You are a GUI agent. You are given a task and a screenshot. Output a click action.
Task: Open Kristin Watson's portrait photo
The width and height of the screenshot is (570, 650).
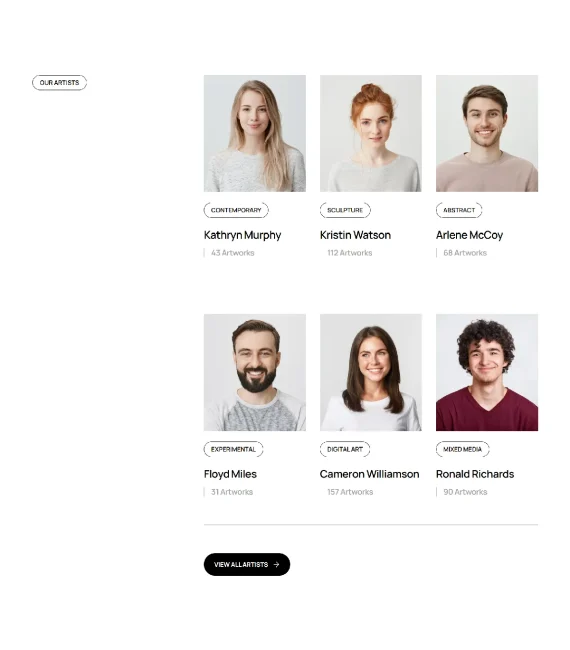(371, 133)
